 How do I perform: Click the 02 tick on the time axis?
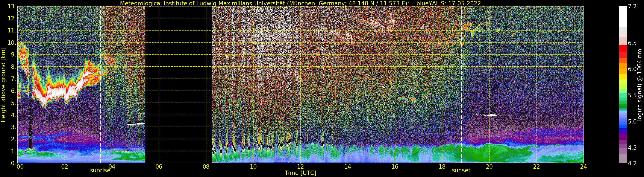click(x=65, y=166)
